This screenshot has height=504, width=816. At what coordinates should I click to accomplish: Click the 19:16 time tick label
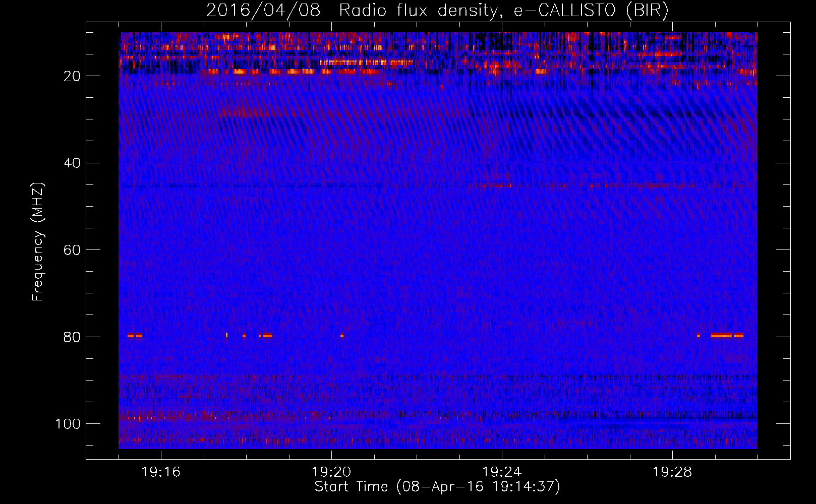[161, 472]
